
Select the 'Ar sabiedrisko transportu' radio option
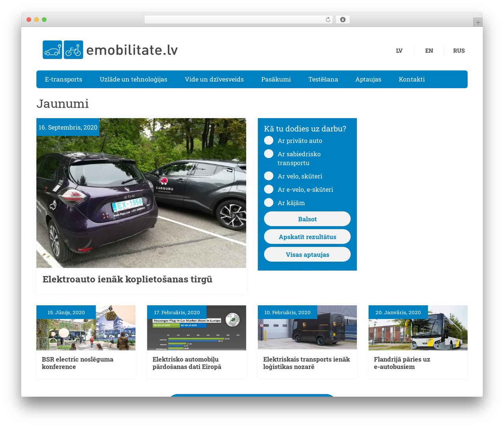pos(269,154)
